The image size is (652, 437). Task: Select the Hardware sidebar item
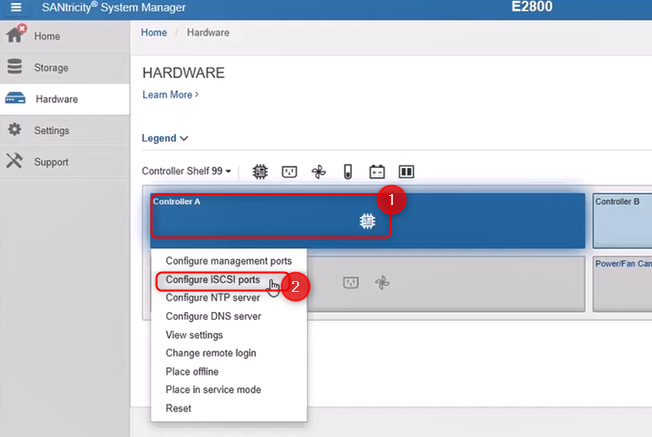(x=65, y=99)
